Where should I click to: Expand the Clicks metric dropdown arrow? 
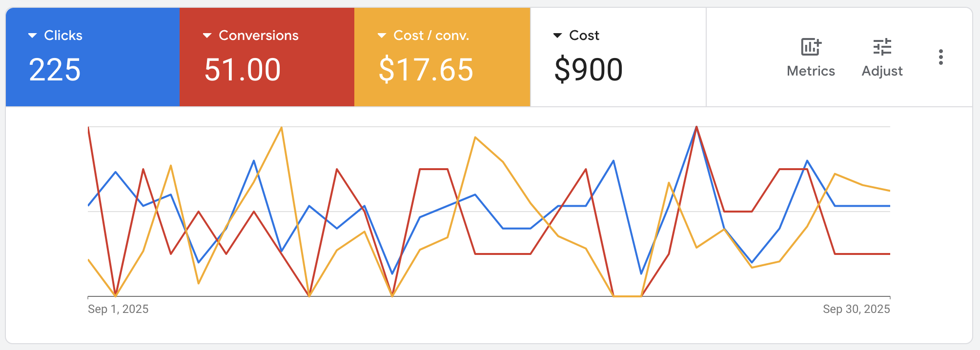tap(33, 36)
